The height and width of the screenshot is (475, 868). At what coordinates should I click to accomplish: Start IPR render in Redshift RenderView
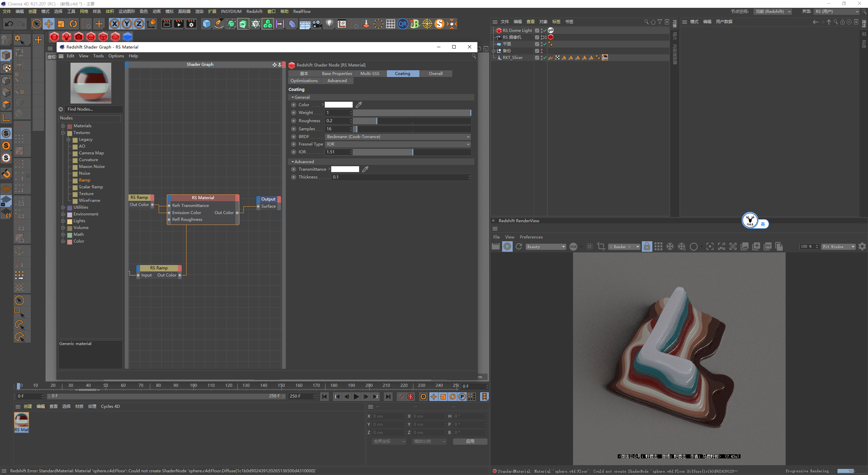point(507,247)
